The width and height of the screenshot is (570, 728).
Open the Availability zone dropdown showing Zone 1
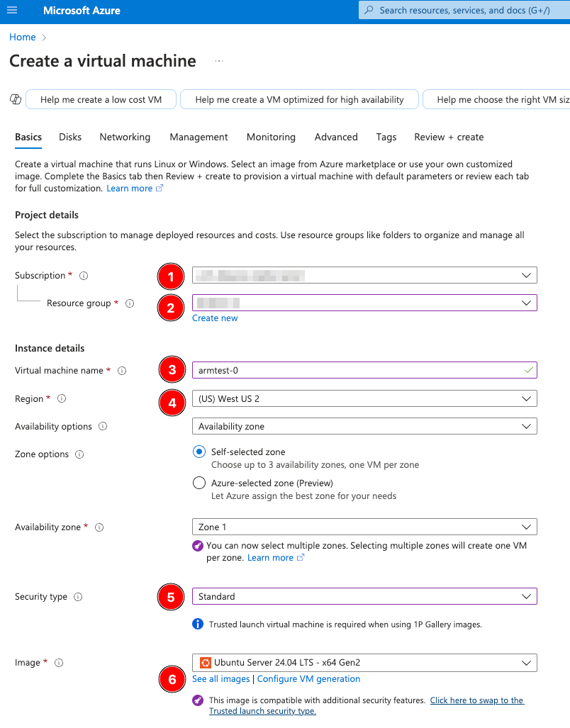pyautogui.click(x=364, y=527)
